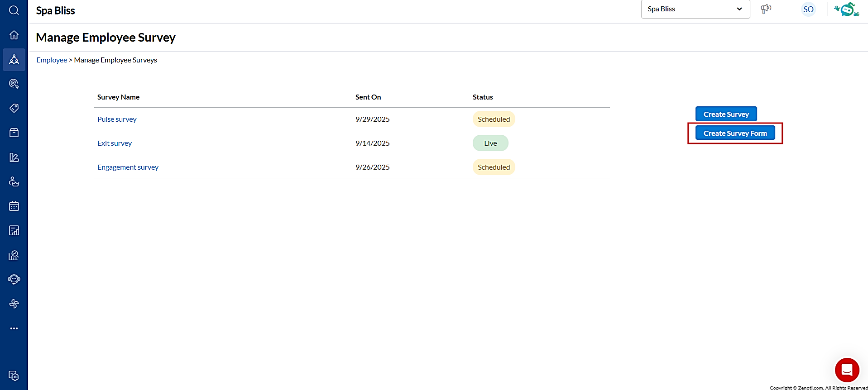Screen dimensions: 868x390
Task: Open the price tag icon in sidebar
Action: tap(14, 108)
